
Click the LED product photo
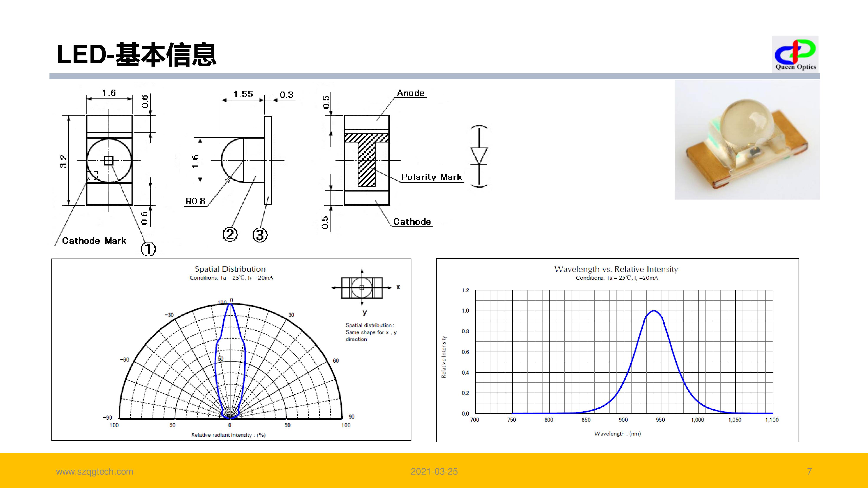click(747, 140)
